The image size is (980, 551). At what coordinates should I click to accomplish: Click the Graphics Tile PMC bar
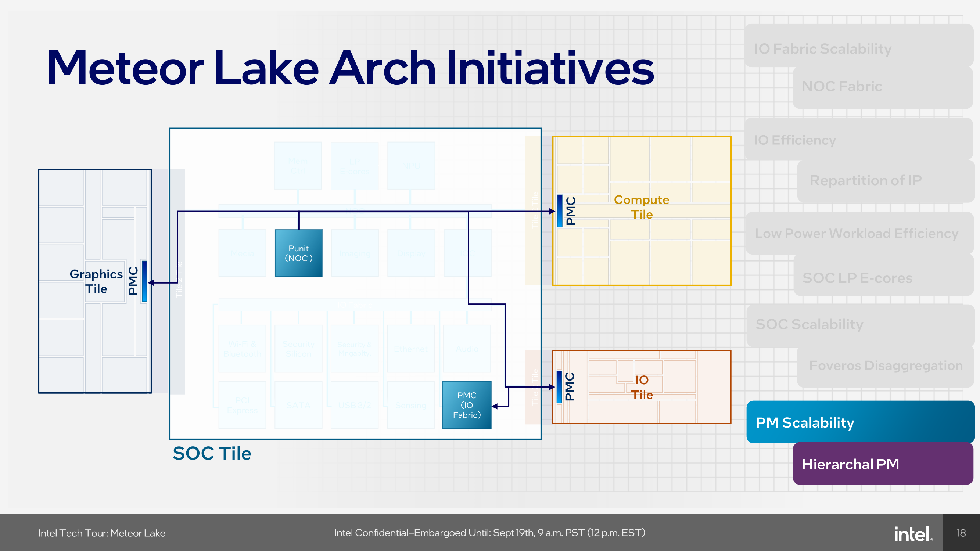tap(144, 281)
